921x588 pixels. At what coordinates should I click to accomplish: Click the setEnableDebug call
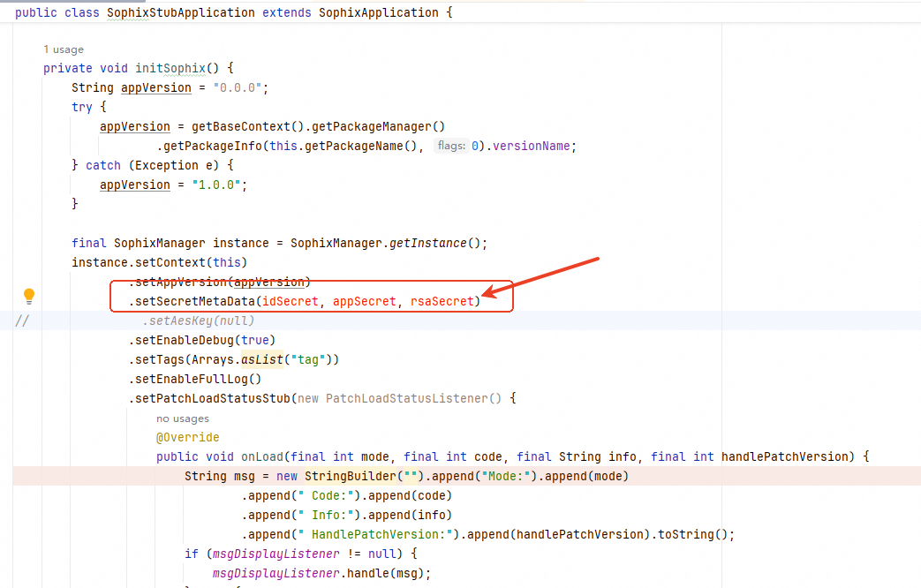tap(185, 340)
